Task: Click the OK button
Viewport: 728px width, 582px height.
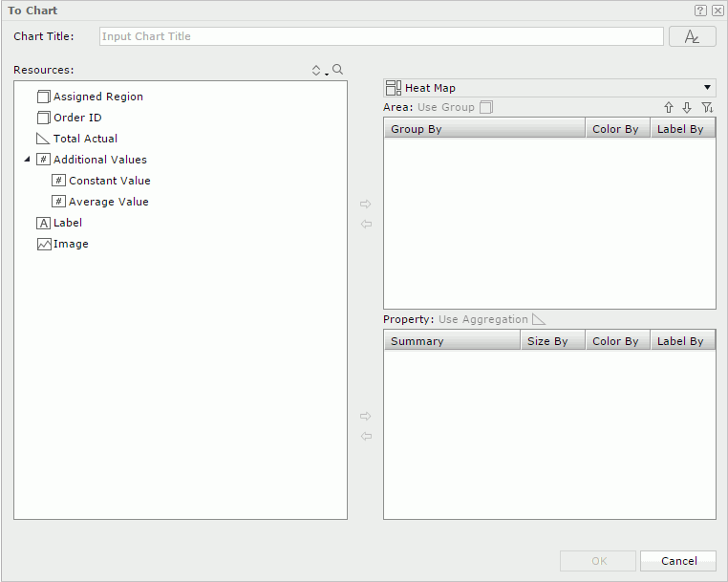Action: click(x=598, y=561)
